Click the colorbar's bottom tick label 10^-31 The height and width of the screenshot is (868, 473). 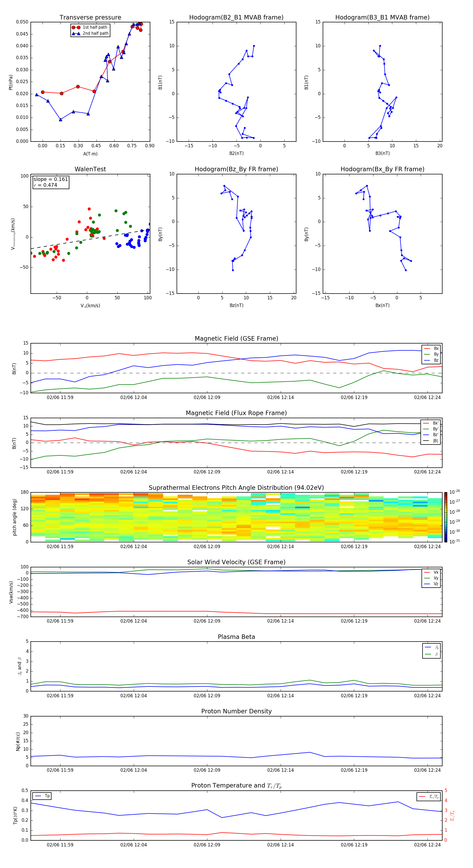(x=455, y=542)
